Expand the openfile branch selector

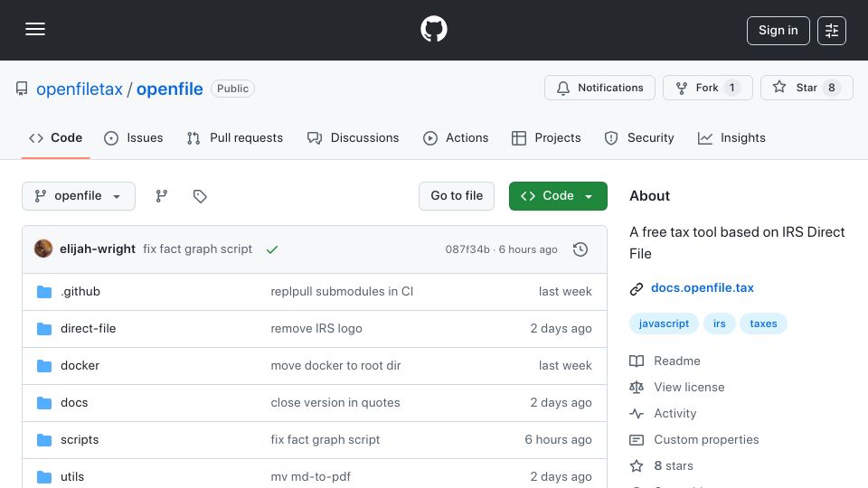point(79,196)
